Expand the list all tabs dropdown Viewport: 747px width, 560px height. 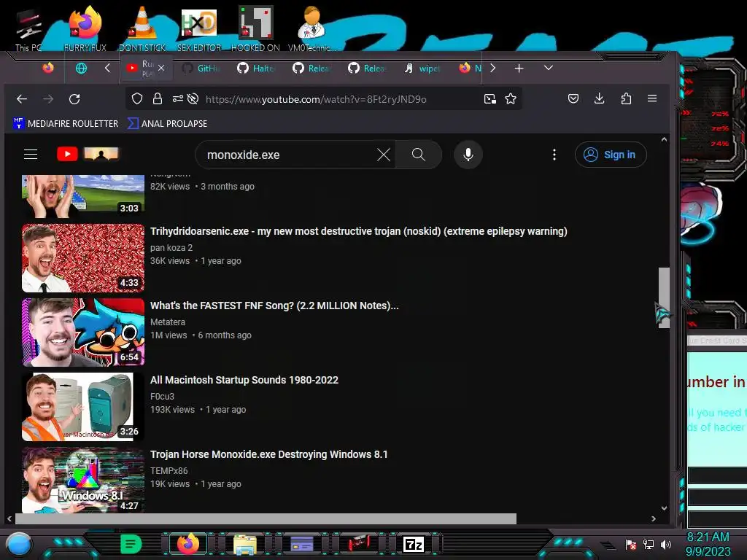tap(549, 68)
